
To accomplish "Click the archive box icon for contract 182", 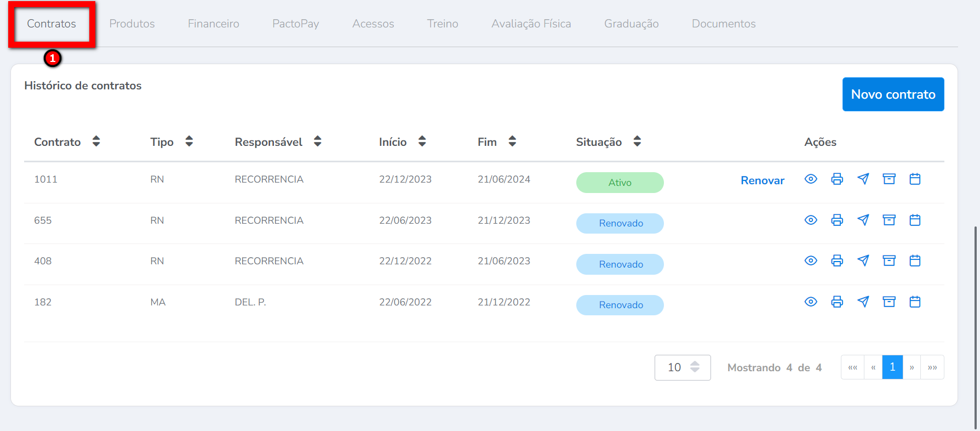I will point(889,302).
